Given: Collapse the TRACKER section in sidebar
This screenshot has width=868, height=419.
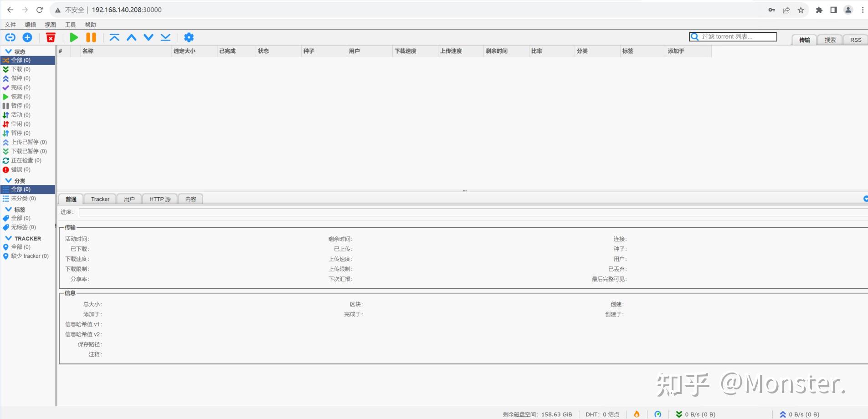Looking at the screenshot, I should 9,238.
